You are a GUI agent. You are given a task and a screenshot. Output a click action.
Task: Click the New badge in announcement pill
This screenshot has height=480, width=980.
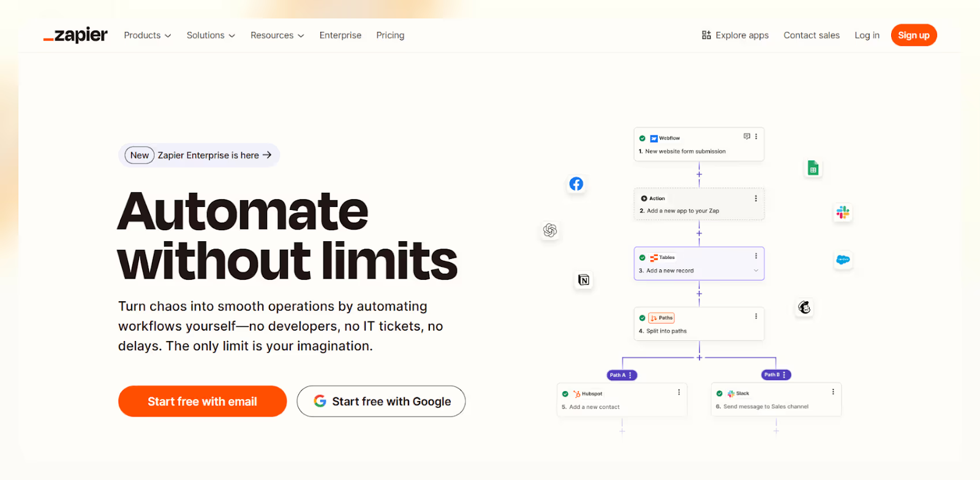[x=140, y=155]
